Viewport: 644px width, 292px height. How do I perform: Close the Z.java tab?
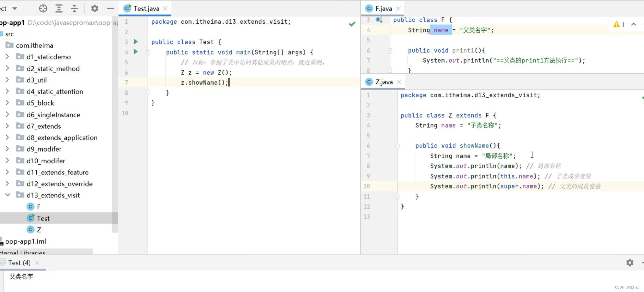[399, 82]
